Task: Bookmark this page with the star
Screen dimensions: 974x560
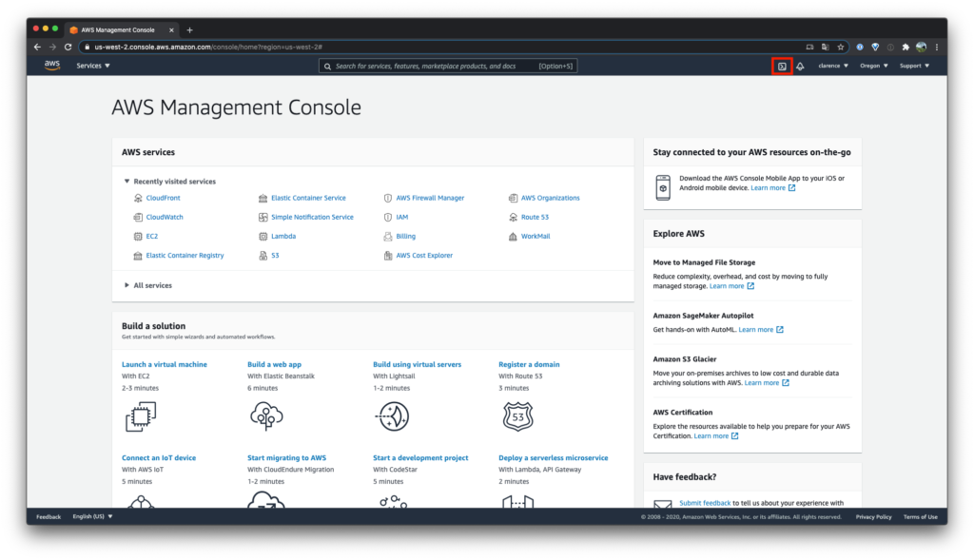Action: coord(841,47)
